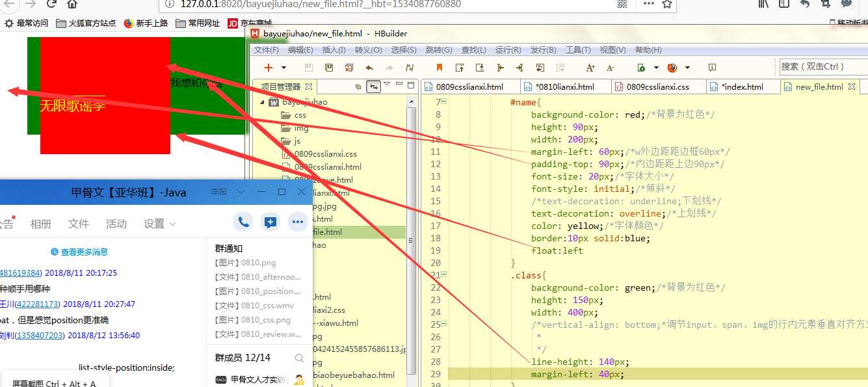Screen dimensions: 868x387
Task: Maximize the project manager panel
Action: (x=411, y=85)
